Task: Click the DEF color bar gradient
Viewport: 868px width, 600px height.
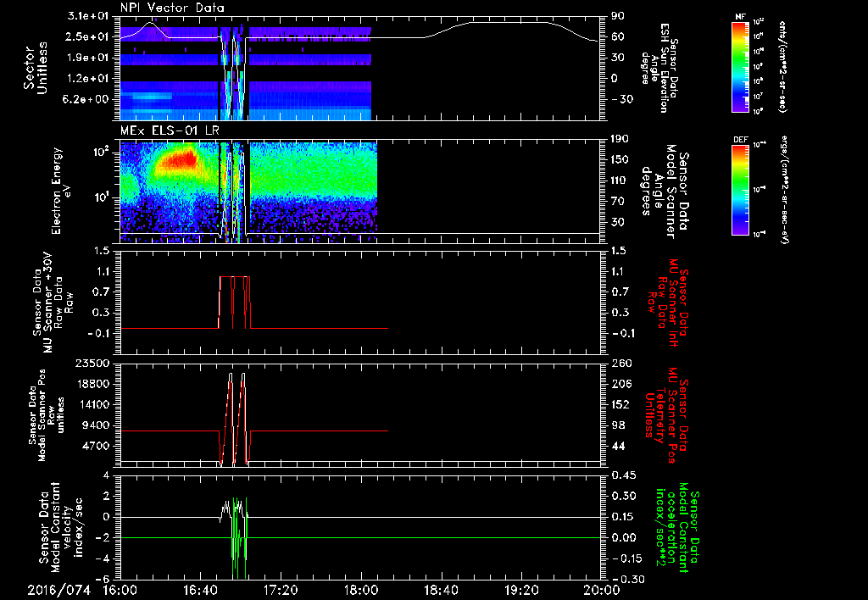Action: pyautogui.click(x=741, y=190)
